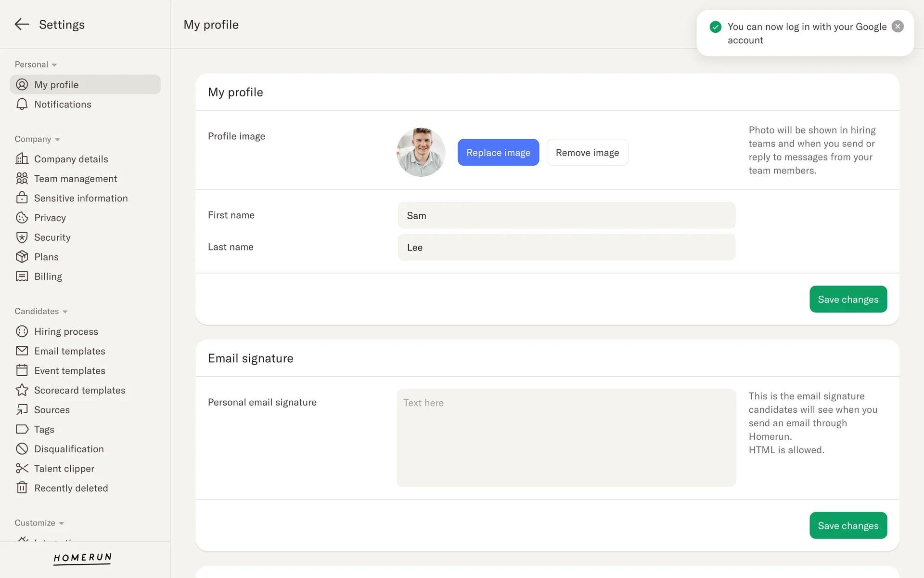The height and width of the screenshot is (578, 924).
Task: Click the Remove image button
Action: click(x=587, y=153)
